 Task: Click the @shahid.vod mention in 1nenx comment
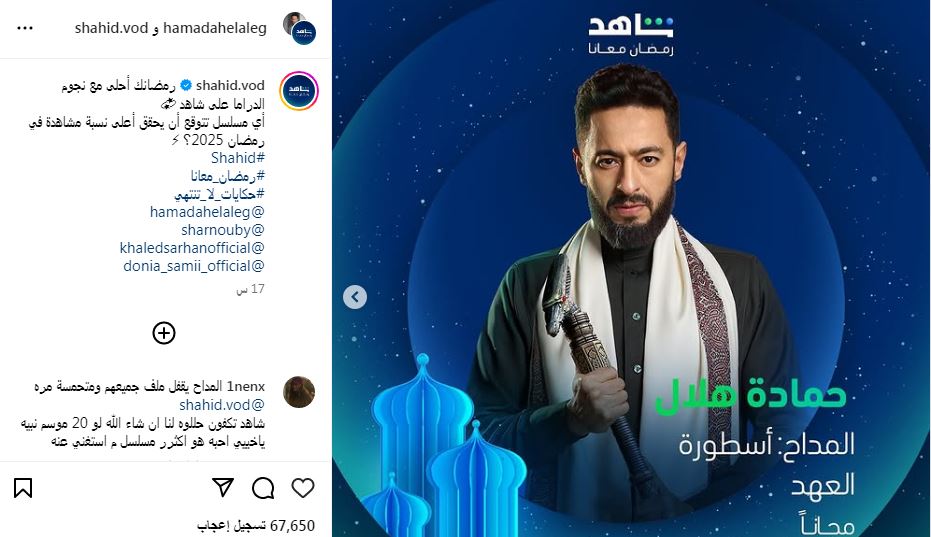tap(221, 405)
